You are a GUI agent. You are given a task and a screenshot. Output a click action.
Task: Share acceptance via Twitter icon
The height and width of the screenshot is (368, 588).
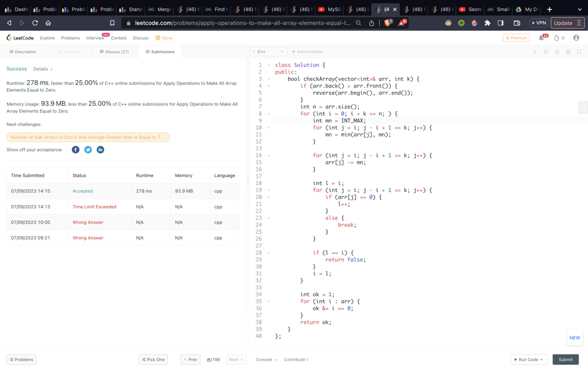(88, 150)
